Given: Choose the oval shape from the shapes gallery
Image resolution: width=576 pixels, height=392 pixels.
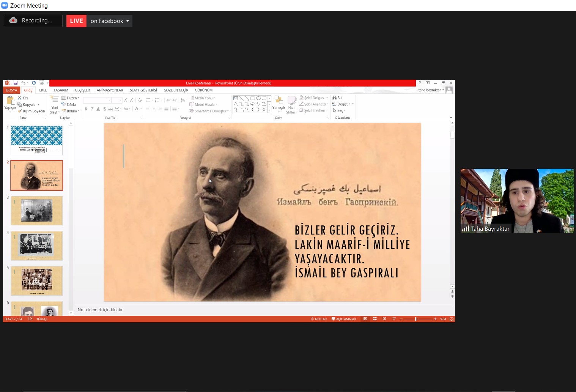Looking at the screenshot, I should tap(258, 98).
